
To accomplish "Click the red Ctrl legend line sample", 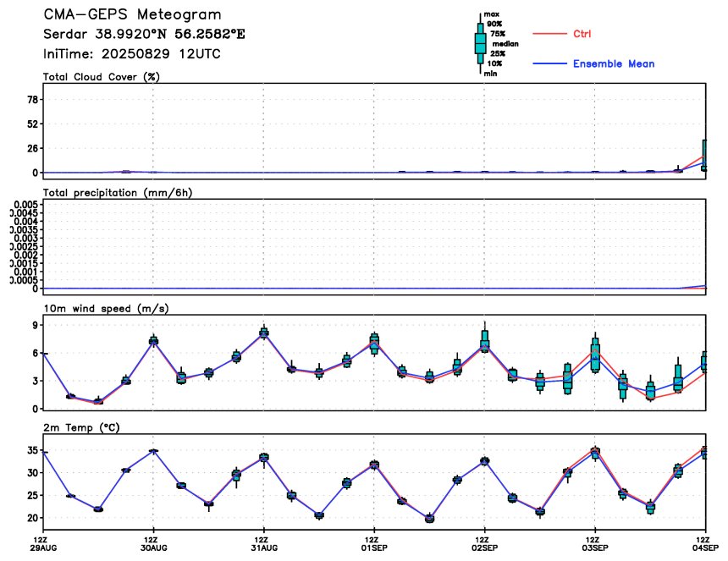I will 549,34.
